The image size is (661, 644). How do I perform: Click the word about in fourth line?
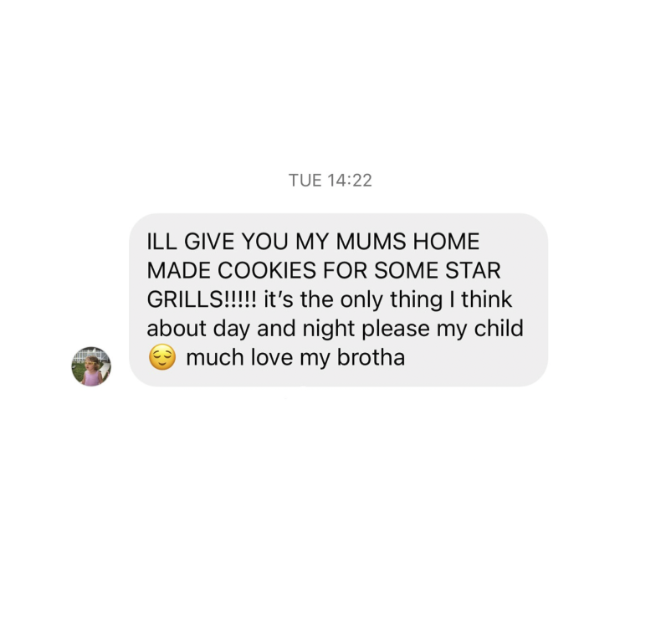point(177,328)
